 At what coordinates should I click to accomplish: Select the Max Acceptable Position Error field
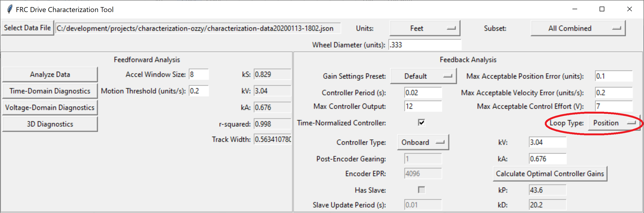click(x=613, y=76)
